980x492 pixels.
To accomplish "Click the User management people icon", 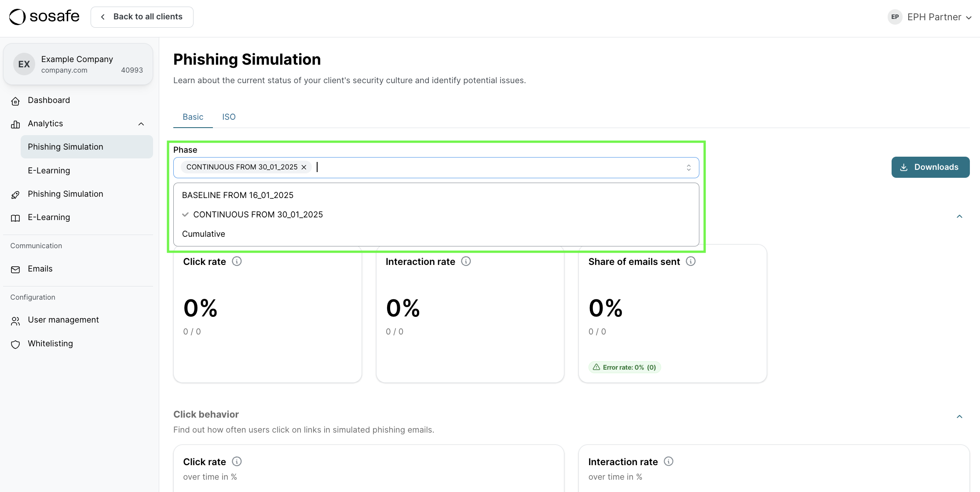I will point(15,321).
